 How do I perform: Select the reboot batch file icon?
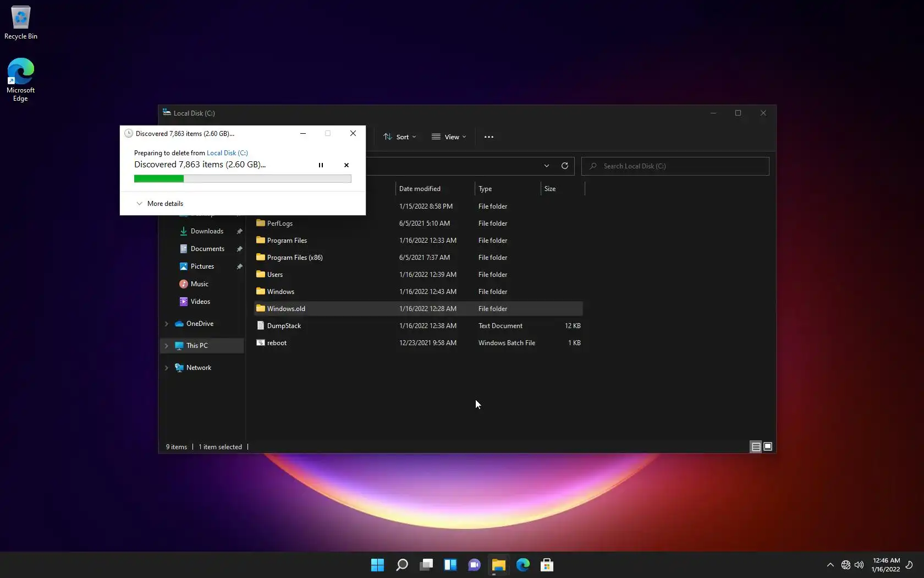[x=261, y=343]
